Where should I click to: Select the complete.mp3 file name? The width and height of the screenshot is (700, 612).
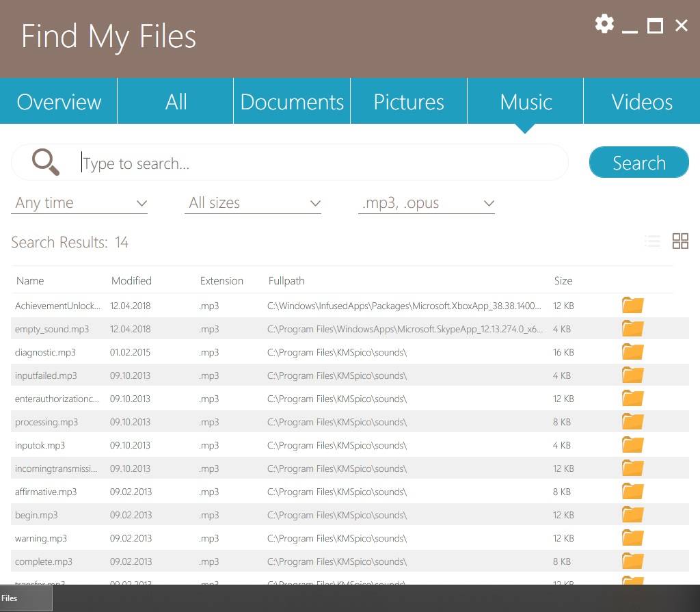coord(43,561)
